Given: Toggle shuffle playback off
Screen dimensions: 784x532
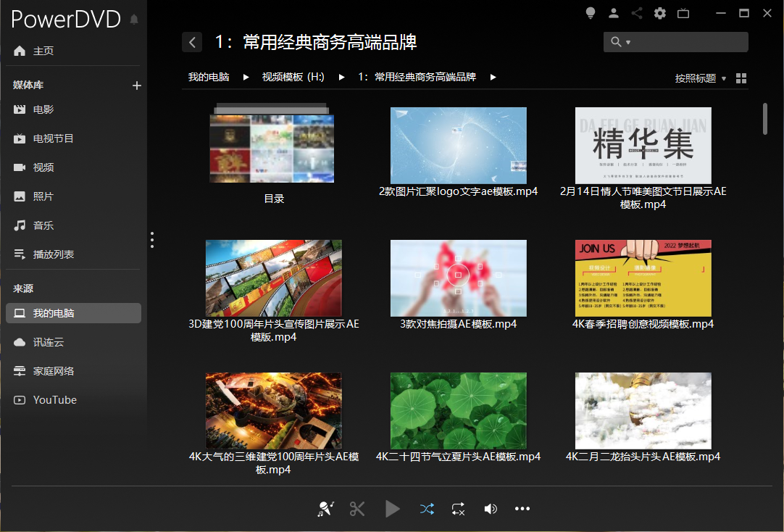Looking at the screenshot, I should [426, 508].
